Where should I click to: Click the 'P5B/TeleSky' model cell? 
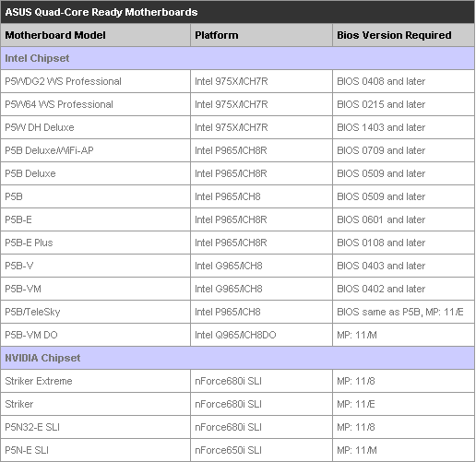[95, 312]
